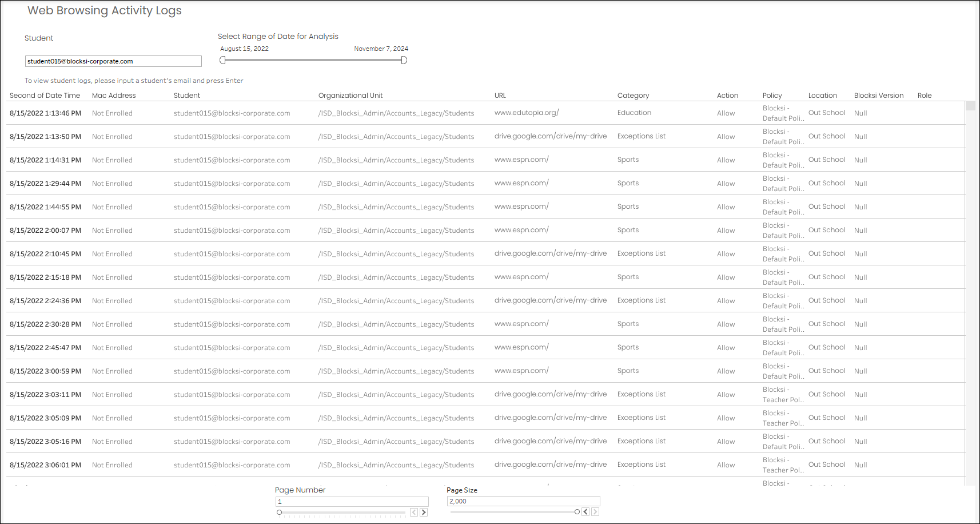This screenshot has width=980, height=524.
Task: Click the Second of Date Time column header
Action: tap(45, 96)
